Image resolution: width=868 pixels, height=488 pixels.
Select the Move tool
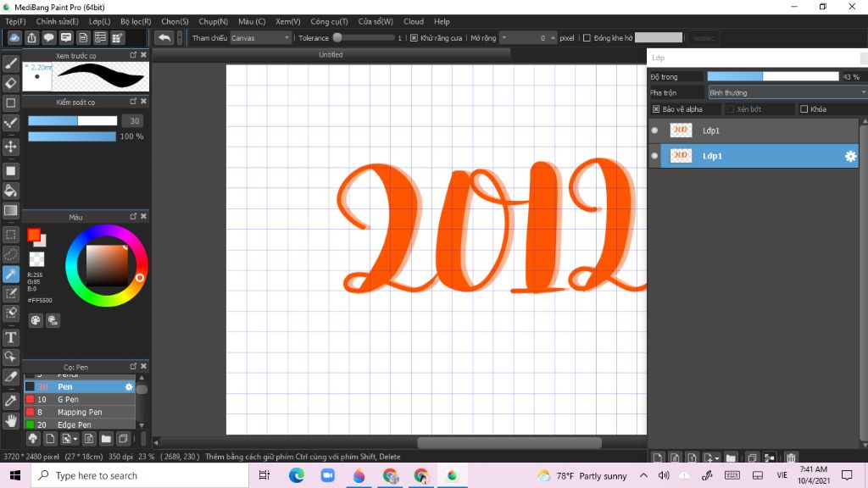(x=10, y=147)
